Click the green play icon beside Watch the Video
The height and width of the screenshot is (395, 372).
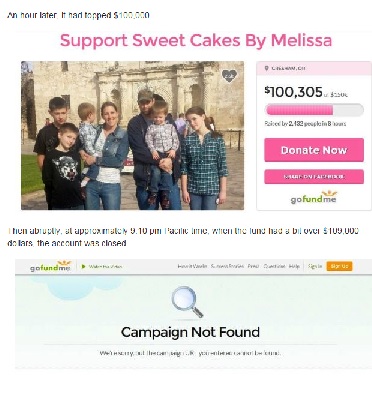84,266
